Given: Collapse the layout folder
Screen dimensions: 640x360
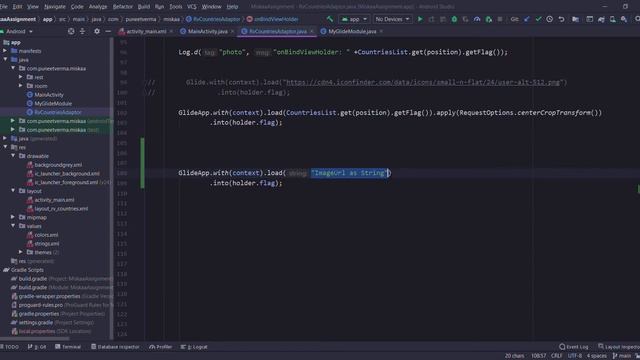Looking at the screenshot, I should (x=13, y=191).
